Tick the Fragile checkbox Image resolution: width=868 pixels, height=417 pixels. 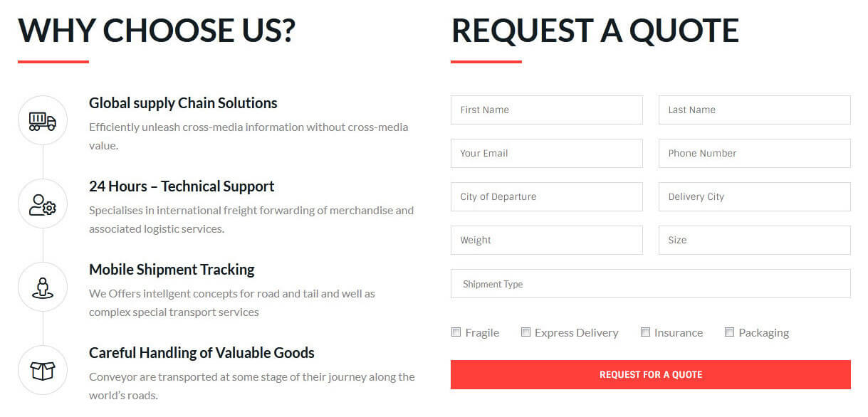(x=456, y=332)
